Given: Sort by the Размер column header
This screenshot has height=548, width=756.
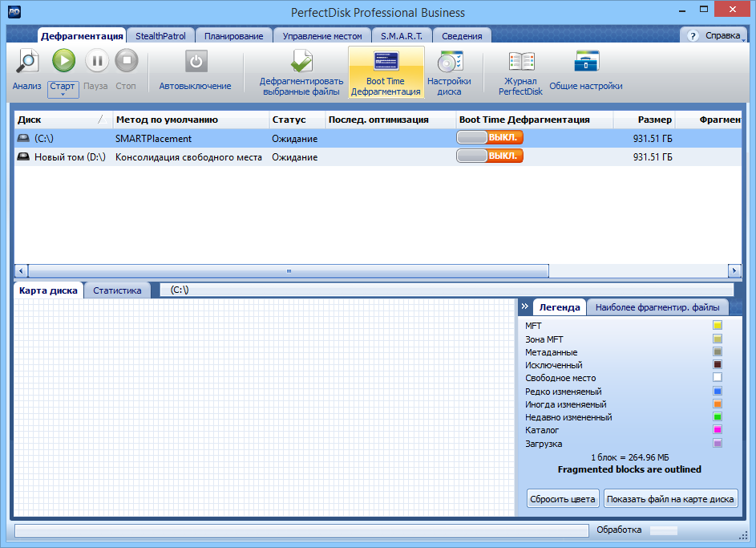Looking at the screenshot, I should click(x=644, y=120).
